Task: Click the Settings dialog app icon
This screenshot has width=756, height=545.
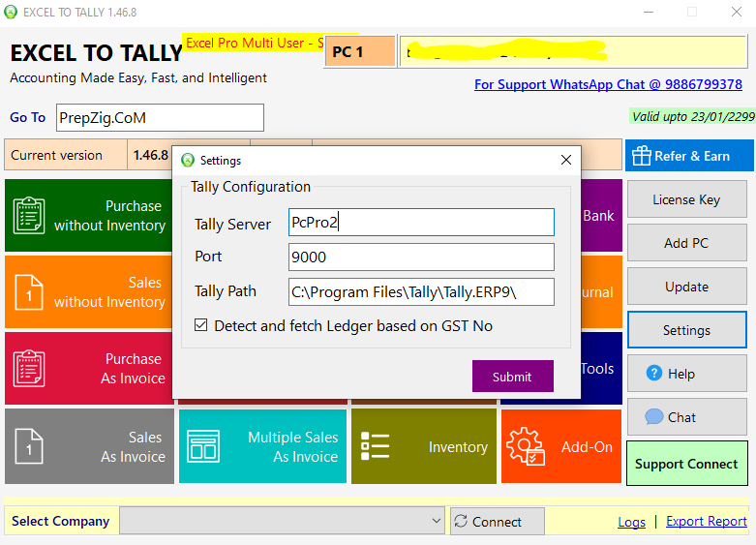Action: [x=188, y=160]
